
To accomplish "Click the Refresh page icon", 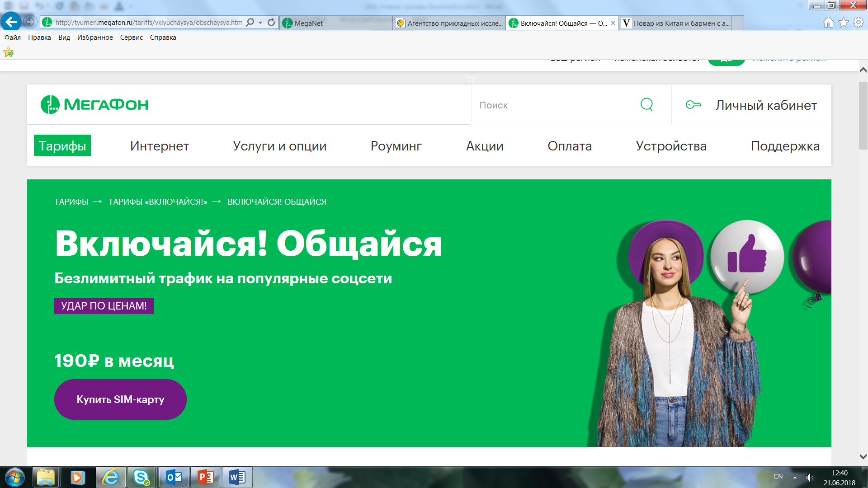I will pos(271,23).
